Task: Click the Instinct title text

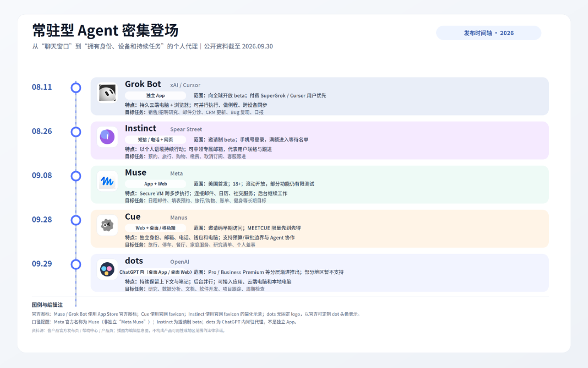Action: tap(140, 129)
